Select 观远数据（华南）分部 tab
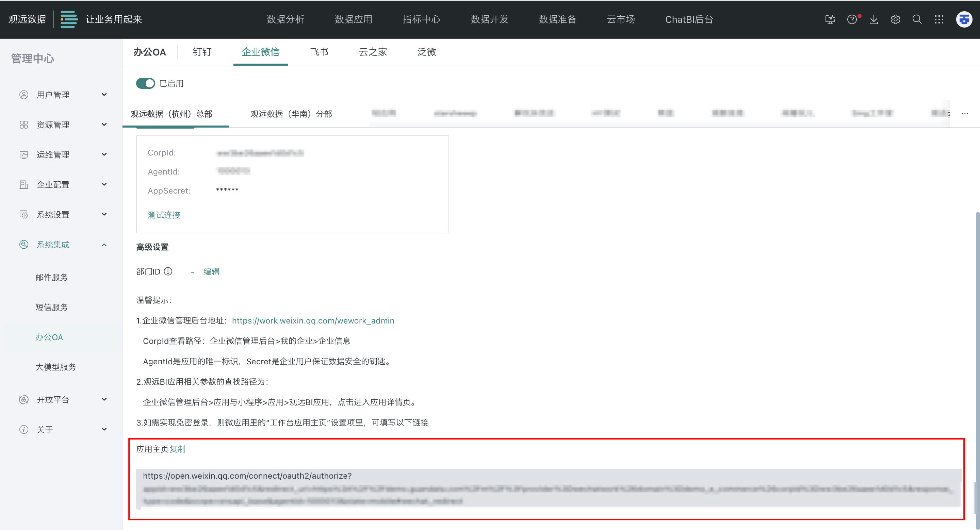This screenshot has height=530, width=980. [291, 114]
